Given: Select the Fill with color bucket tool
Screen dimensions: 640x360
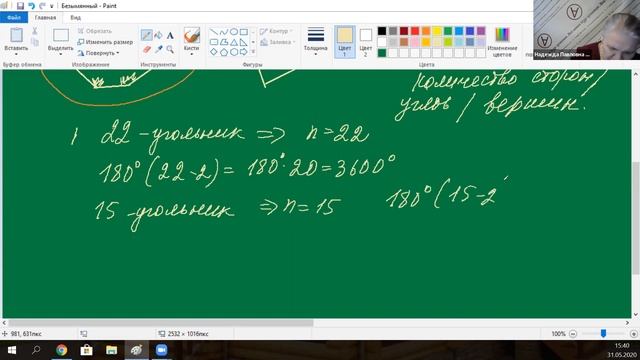Looking at the screenshot, I should [x=158, y=35].
